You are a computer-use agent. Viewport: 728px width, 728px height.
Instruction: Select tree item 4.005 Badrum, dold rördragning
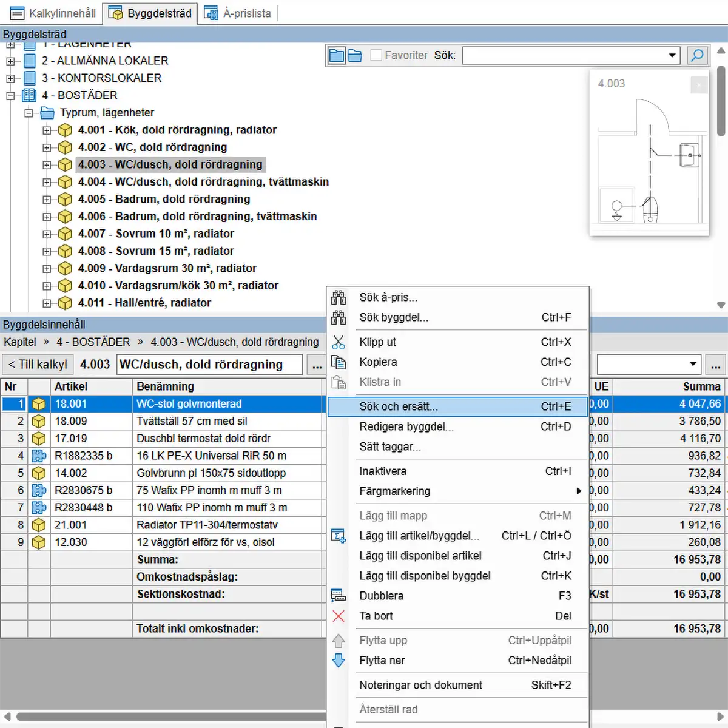click(x=164, y=199)
